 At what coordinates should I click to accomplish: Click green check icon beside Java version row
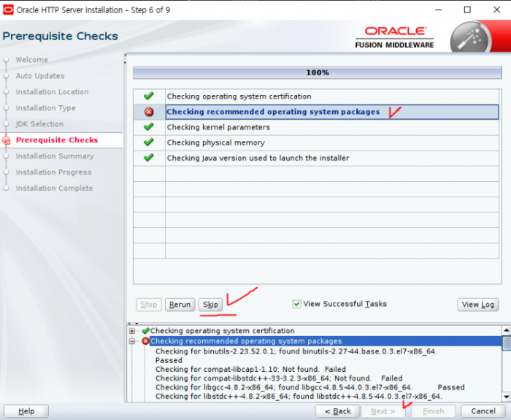[x=149, y=158]
